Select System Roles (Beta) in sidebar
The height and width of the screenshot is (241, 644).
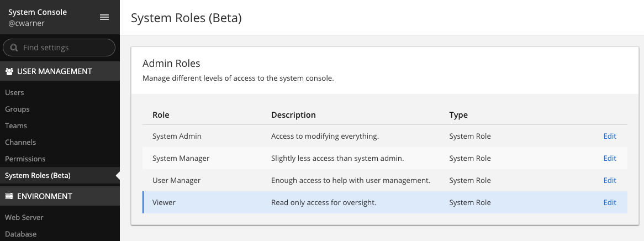(x=38, y=176)
